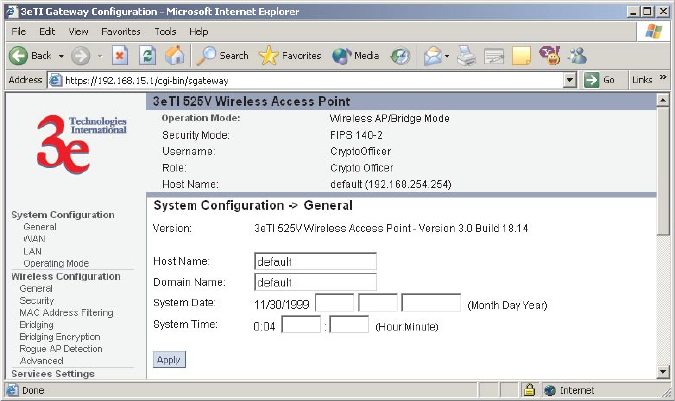Open the Edit menu

click(47, 31)
